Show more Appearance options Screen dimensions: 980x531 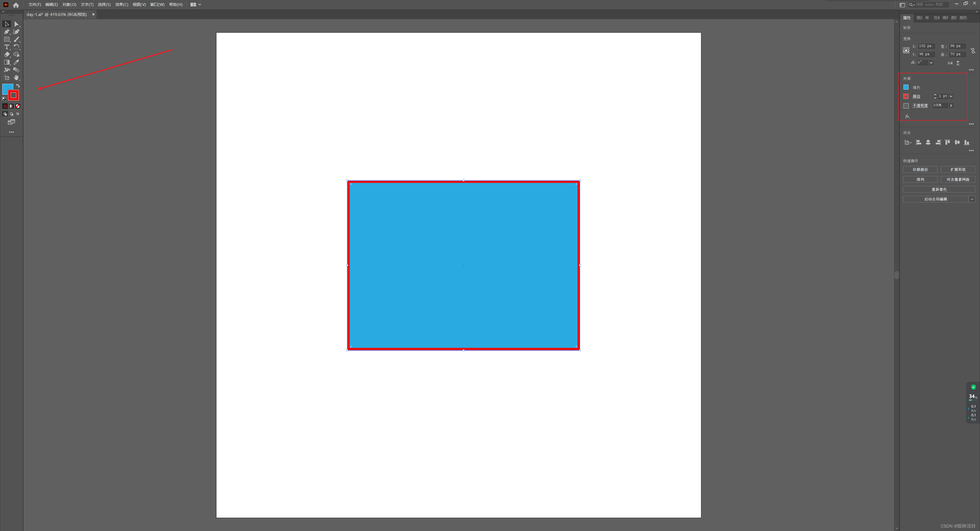tap(971, 124)
